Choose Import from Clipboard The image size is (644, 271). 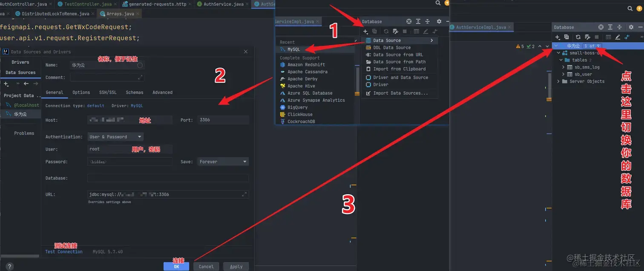tap(400, 69)
